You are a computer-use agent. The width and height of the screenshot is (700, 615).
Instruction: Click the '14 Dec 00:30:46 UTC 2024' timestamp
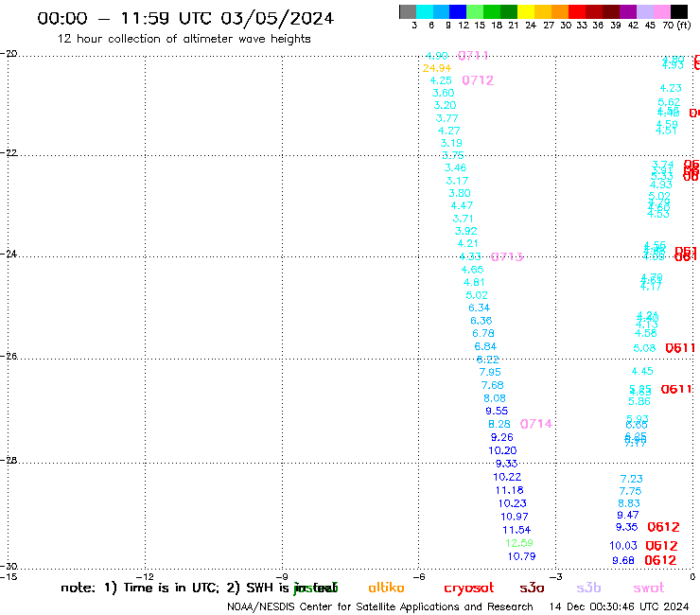619,607
